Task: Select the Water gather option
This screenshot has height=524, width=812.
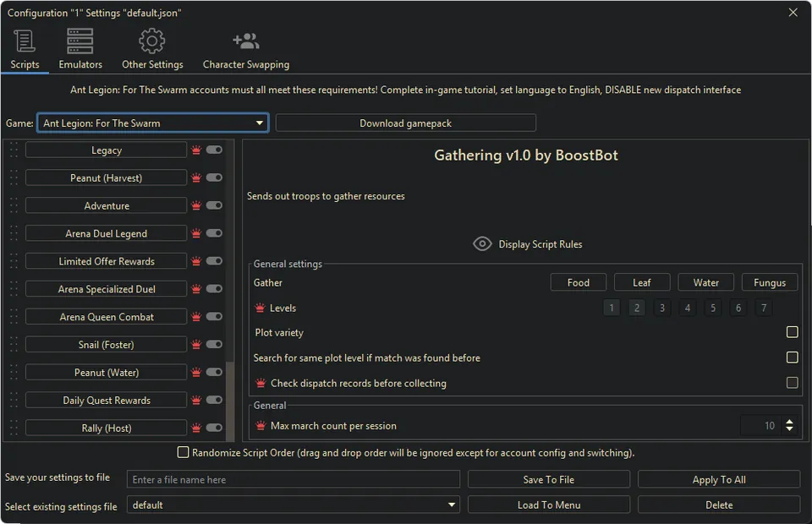Action: click(705, 282)
